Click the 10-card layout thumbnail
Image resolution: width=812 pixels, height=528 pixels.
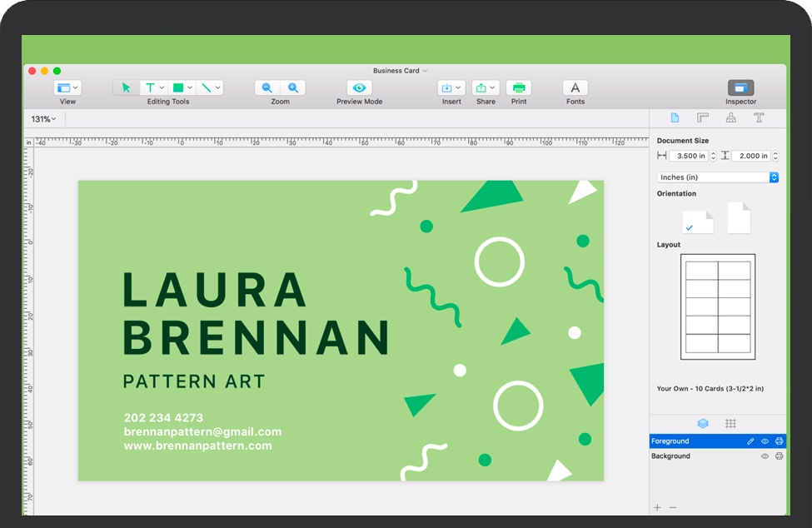[718, 306]
